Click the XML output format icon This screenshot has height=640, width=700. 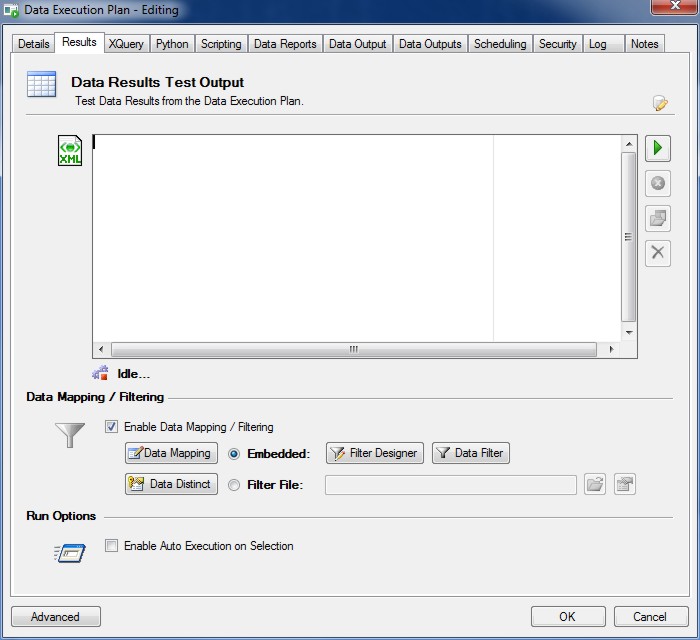point(70,152)
